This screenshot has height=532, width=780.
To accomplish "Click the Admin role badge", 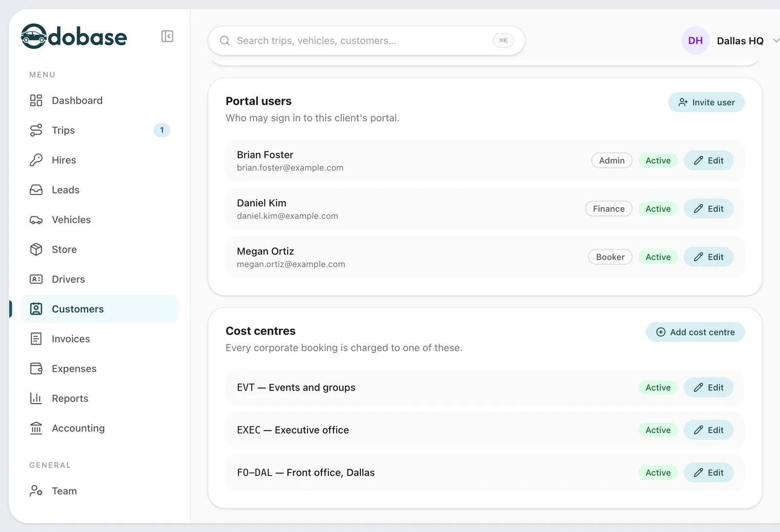I will point(612,160).
